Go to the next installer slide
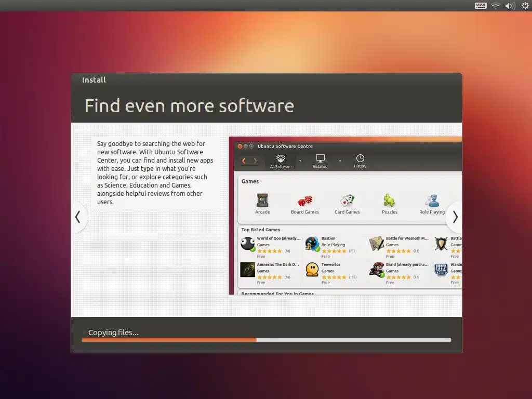This screenshot has height=399, width=532. (455, 217)
